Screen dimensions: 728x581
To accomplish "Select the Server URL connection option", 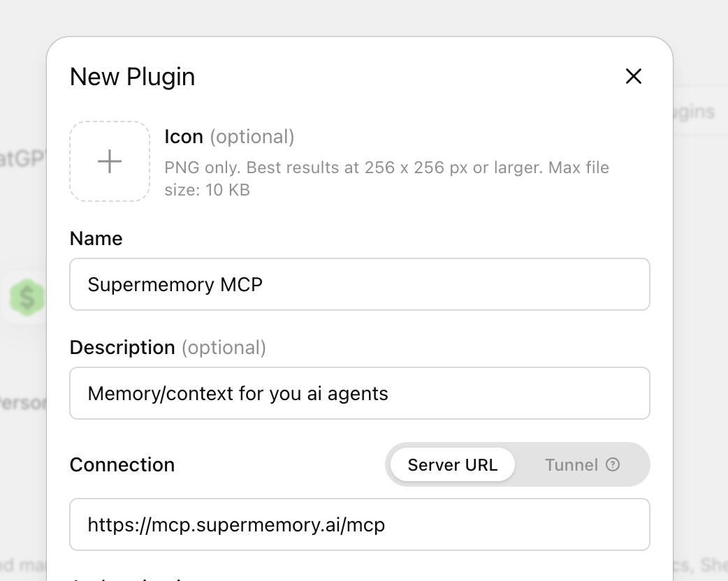I will (453, 464).
